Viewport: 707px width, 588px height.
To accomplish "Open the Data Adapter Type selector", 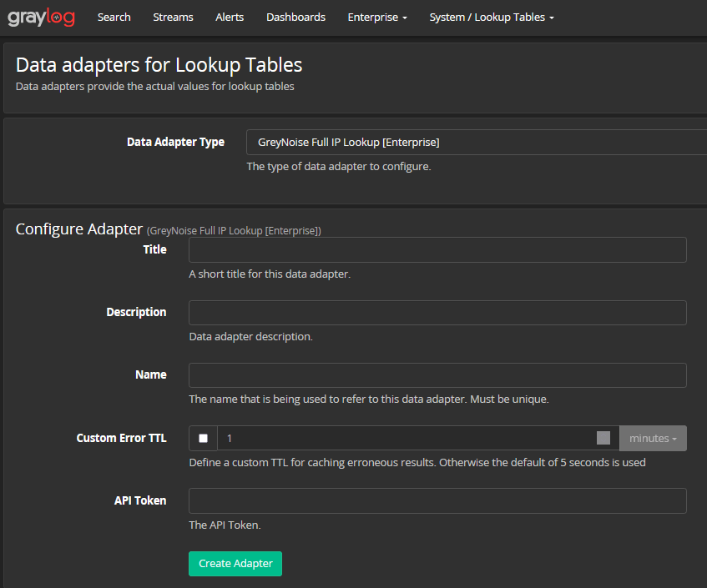I will pyautogui.click(x=476, y=142).
